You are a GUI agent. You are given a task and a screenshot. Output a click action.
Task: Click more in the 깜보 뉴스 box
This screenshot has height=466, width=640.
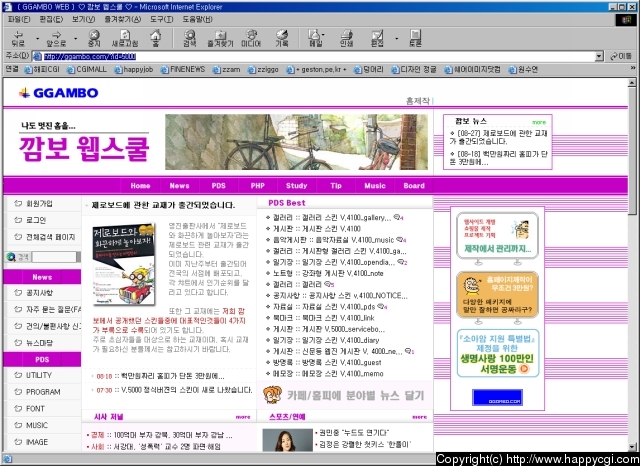pyautogui.click(x=539, y=122)
